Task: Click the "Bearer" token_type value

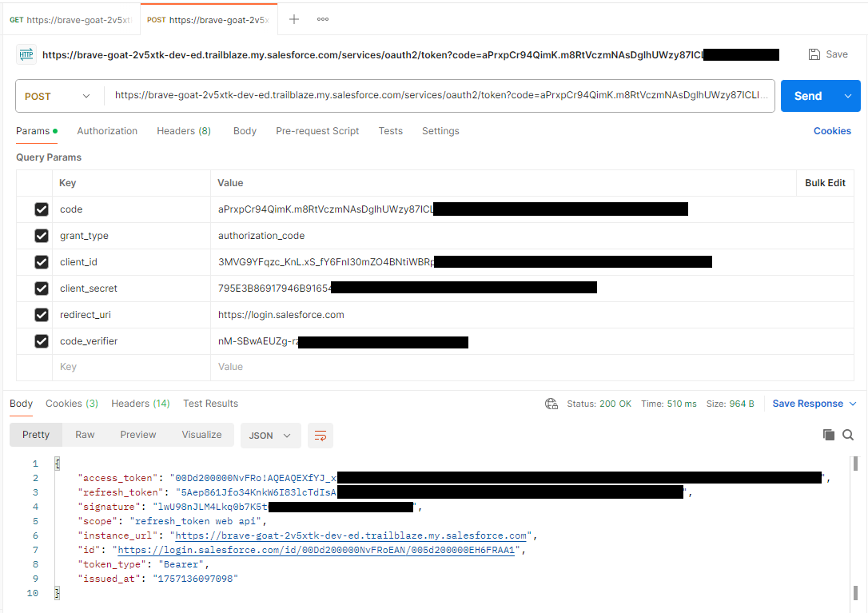Action: tap(181, 564)
